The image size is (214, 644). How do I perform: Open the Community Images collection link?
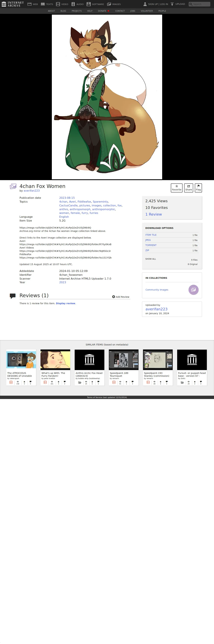point(157,290)
